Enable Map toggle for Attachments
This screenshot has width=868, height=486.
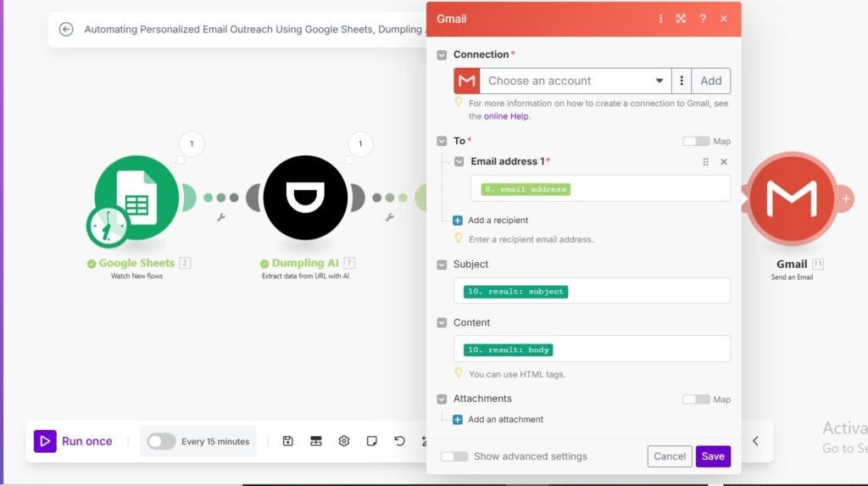(x=696, y=399)
